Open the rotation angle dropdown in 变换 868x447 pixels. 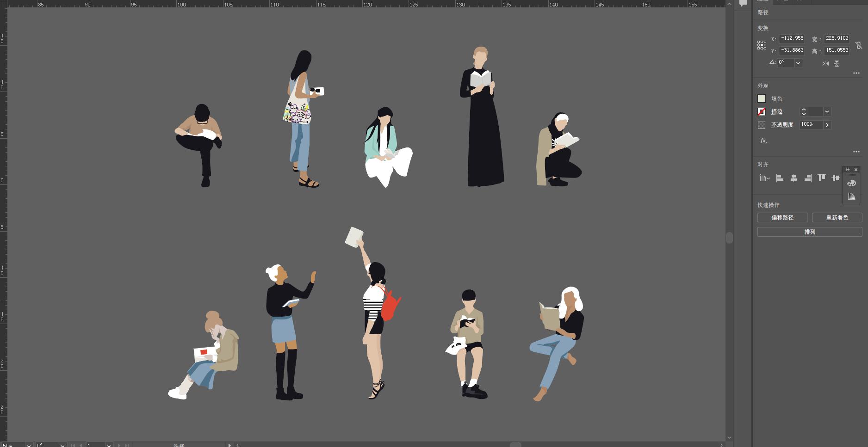click(x=798, y=63)
